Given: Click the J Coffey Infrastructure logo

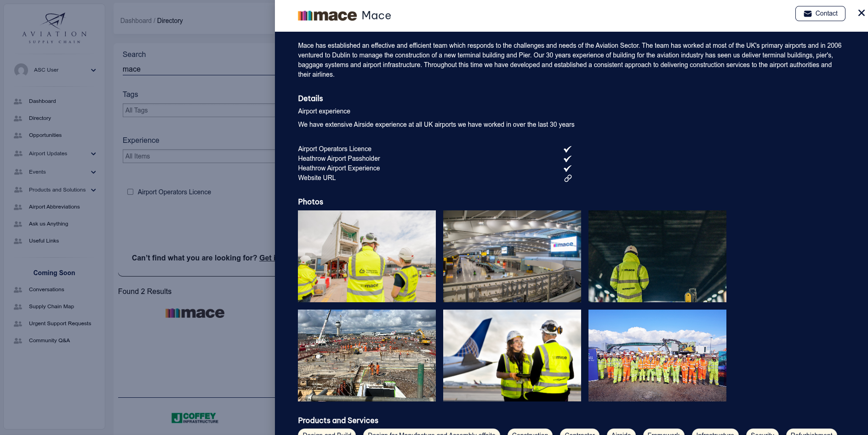Looking at the screenshot, I should pos(194,418).
